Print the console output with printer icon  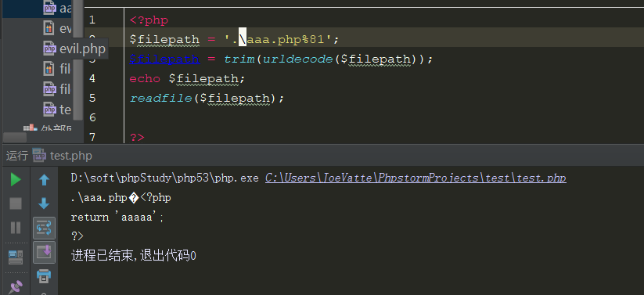point(44,275)
